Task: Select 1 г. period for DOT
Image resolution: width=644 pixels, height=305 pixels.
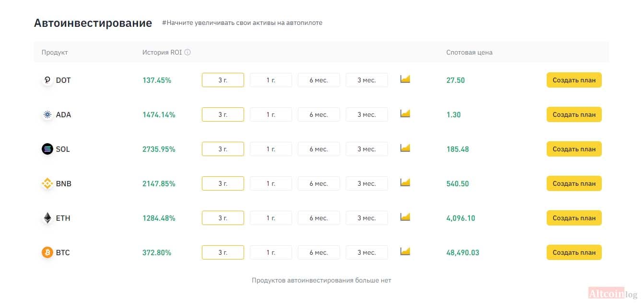Action: point(271,80)
